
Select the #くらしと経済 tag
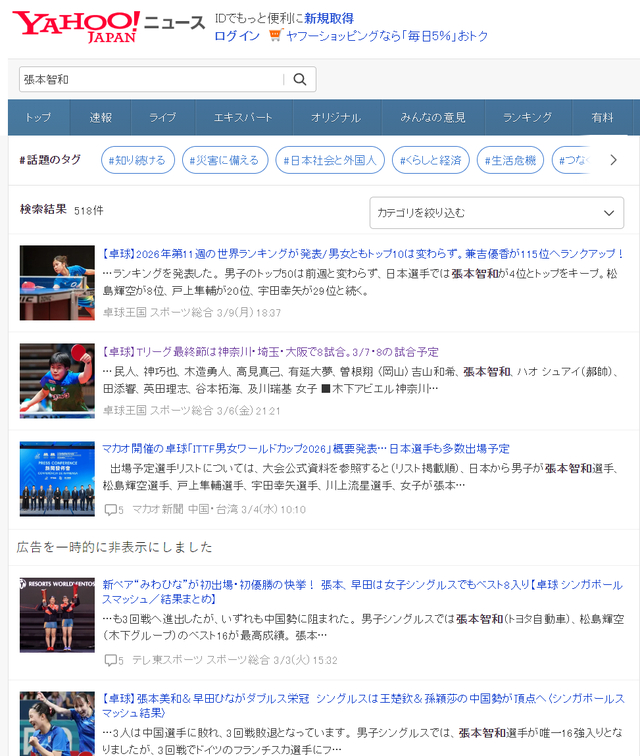tap(431, 160)
